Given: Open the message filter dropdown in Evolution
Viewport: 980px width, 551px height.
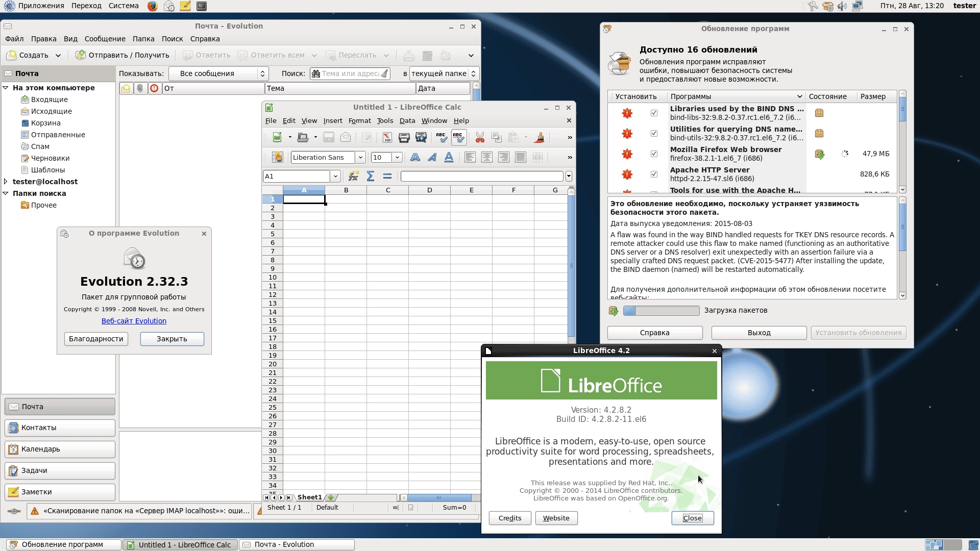Looking at the screenshot, I should point(218,73).
